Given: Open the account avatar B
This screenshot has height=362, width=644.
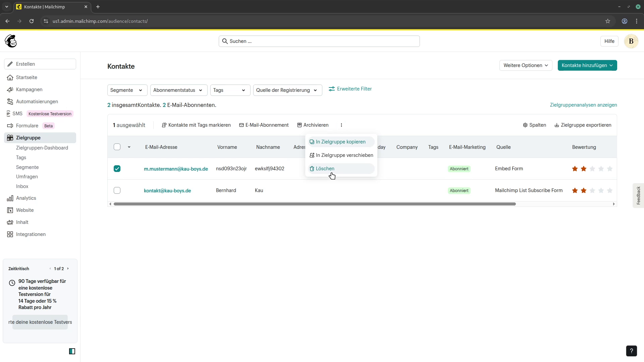Looking at the screenshot, I should (631, 41).
